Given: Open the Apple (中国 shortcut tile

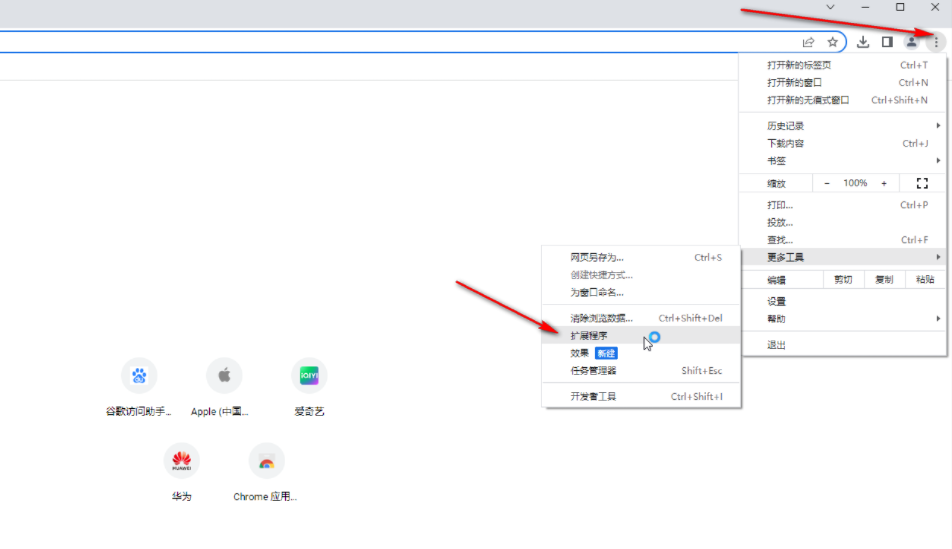Looking at the screenshot, I should (224, 375).
